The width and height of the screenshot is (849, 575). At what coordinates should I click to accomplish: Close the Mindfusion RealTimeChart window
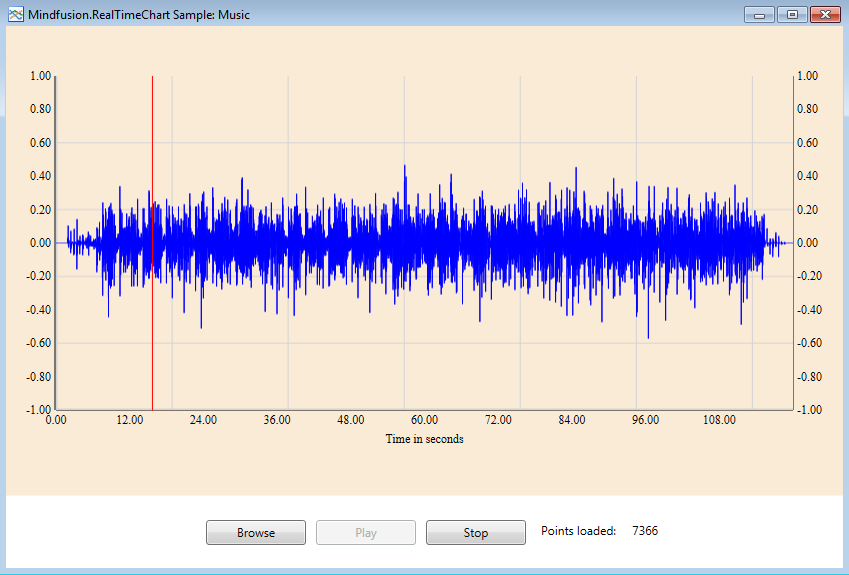[x=825, y=15]
